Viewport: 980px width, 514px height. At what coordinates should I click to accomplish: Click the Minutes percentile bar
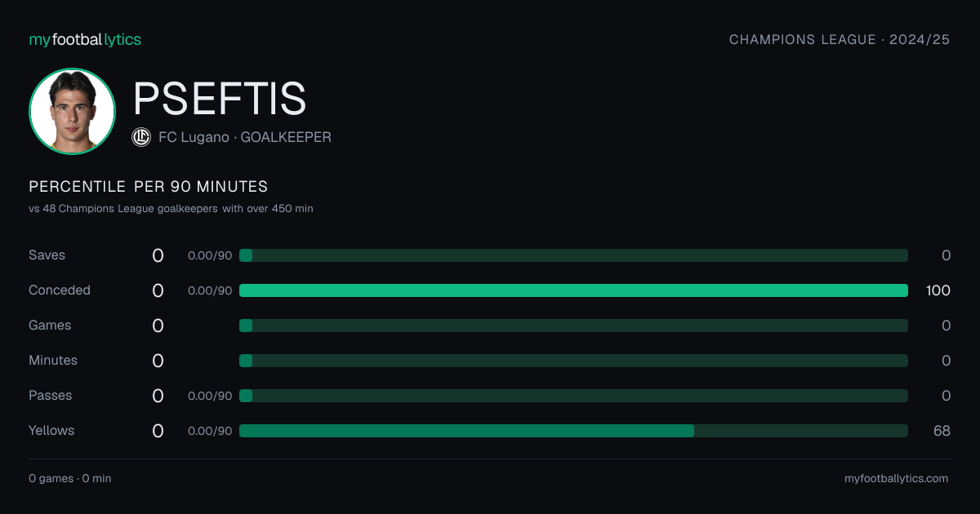[573, 361]
